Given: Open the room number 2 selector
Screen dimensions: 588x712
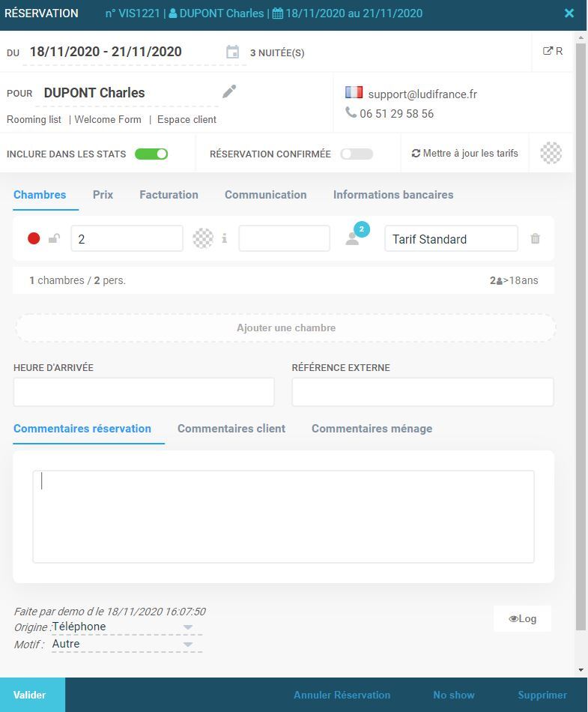Looking at the screenshot, I should coord(127,238).
